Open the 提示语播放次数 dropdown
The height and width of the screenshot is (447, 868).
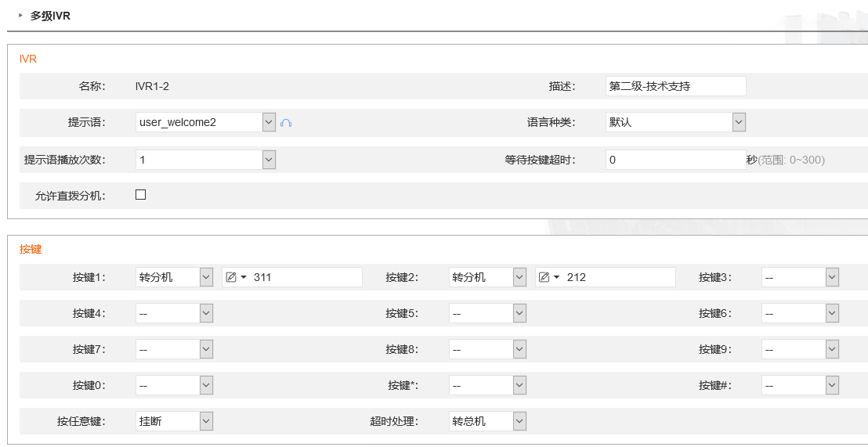[205, 160]
